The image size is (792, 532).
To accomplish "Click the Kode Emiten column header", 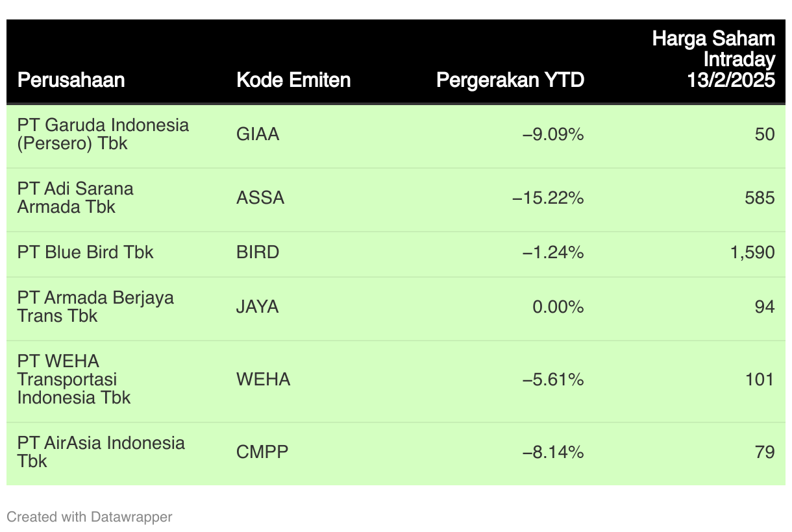I will (293, 80).
